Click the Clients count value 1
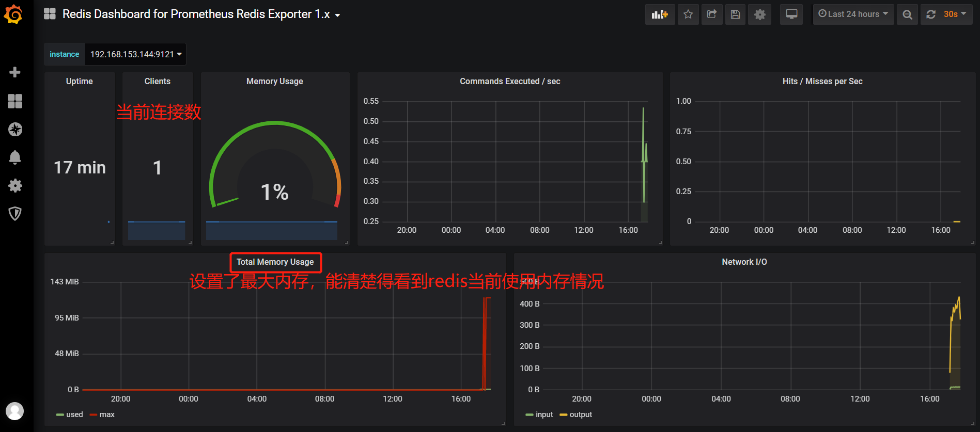Viewport: 980px width, 432px height. 158,168
